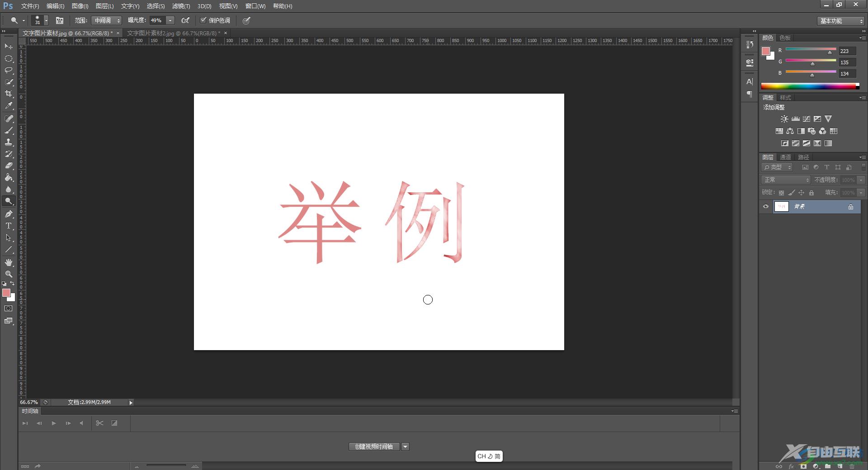Select the Quick Selection tool
This screenshot has height=470, width=868.
(9, 82)
